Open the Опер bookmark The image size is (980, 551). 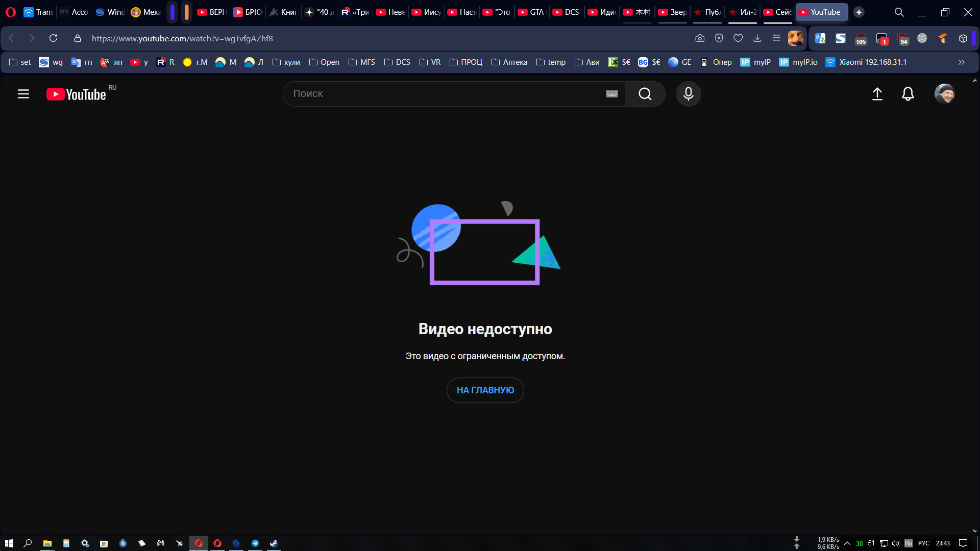(716, 62)
